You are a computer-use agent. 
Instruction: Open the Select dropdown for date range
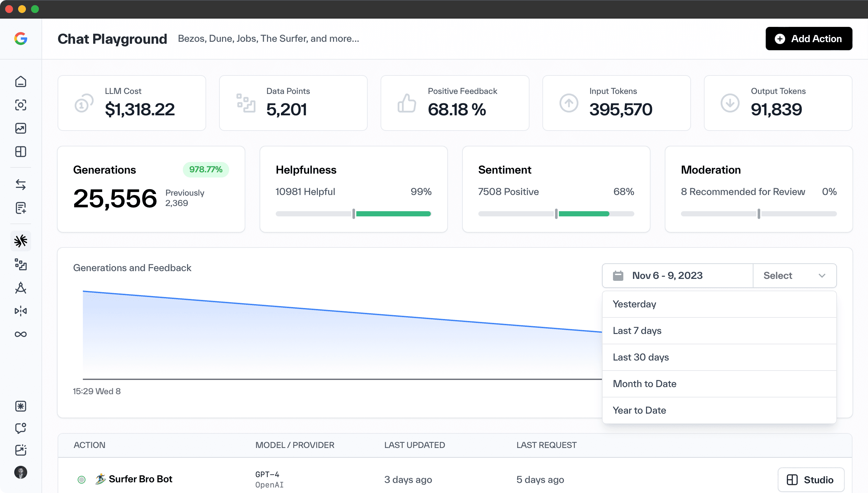pos(795,276)
